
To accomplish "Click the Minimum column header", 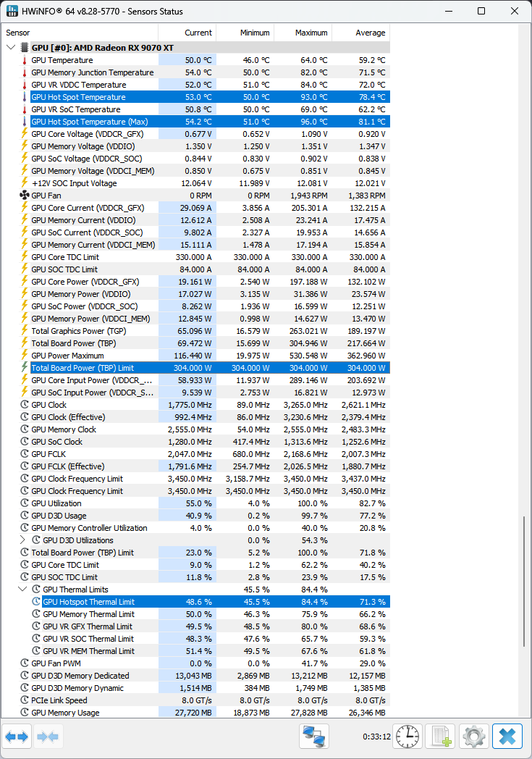I will (245, 33).
